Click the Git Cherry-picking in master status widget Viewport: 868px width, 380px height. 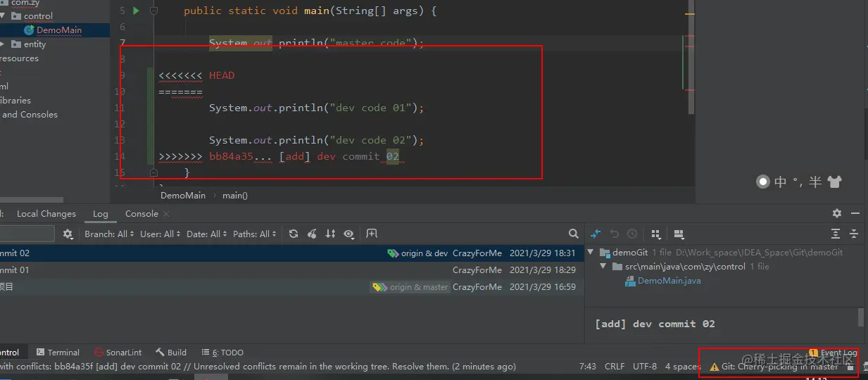tap(773, 366)
